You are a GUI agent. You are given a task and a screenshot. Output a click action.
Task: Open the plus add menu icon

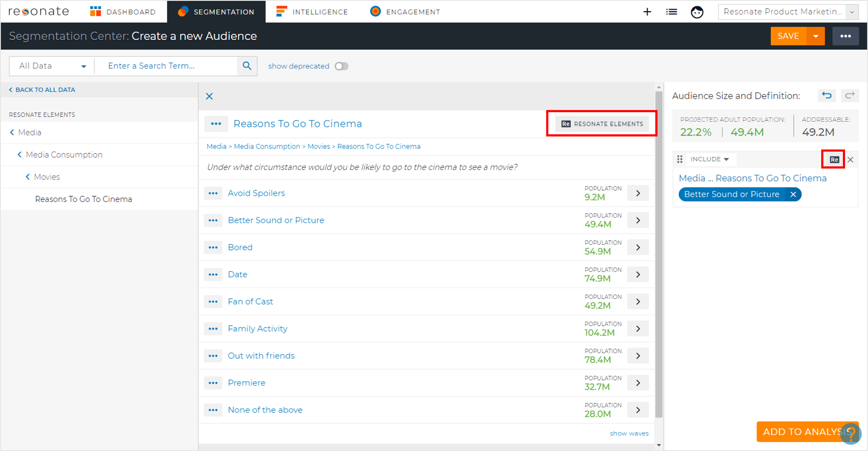tap(647, 12)
